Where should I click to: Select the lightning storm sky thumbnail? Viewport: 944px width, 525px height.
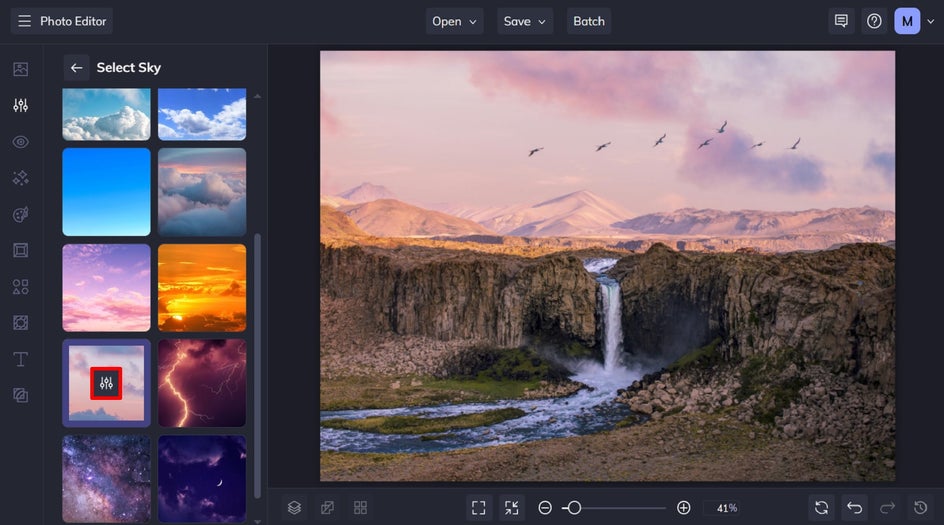[202, 383]
